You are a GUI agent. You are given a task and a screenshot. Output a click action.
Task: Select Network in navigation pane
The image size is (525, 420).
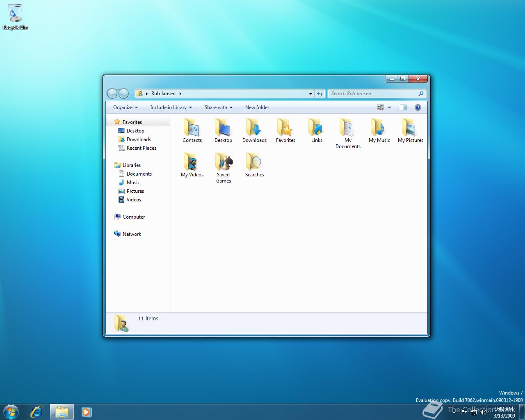pyautogui.click(x=132, y=234)
